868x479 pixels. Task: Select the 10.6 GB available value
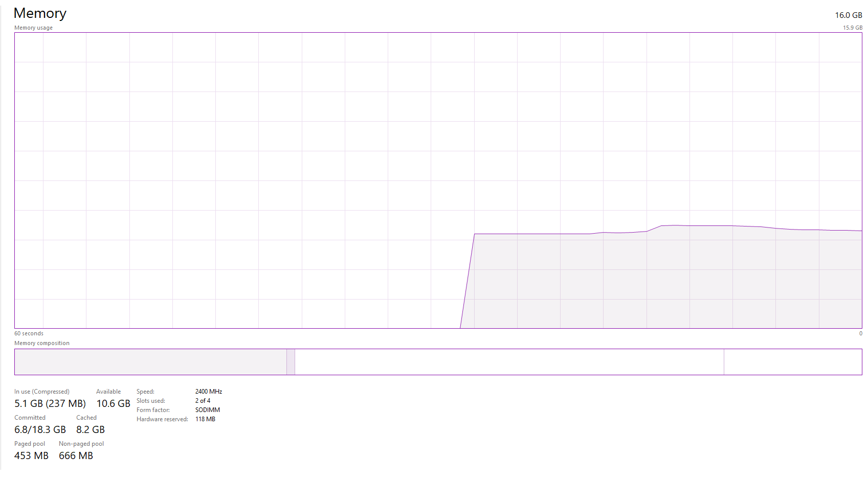[x=114, y=403]
